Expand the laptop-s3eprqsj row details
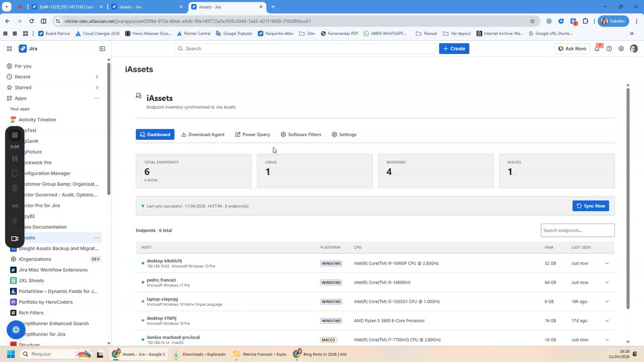The image size is (644, 362). point(607,302)
